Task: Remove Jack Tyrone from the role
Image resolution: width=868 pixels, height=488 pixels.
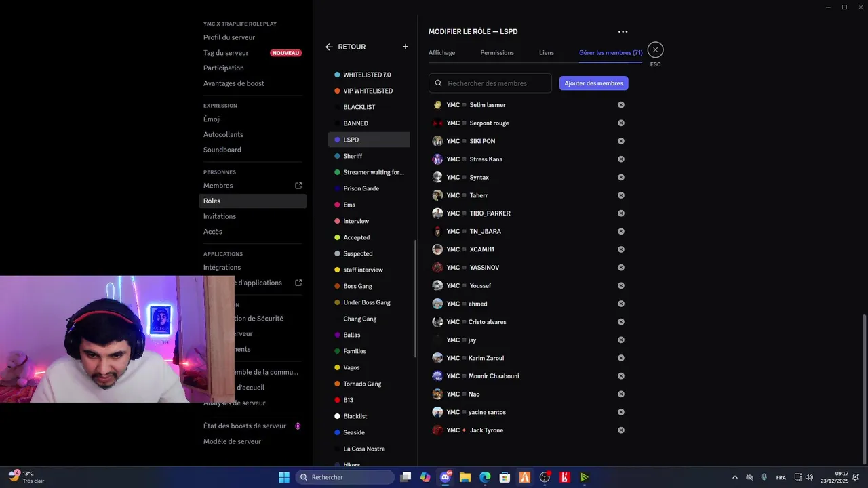Action: point(620,430)
